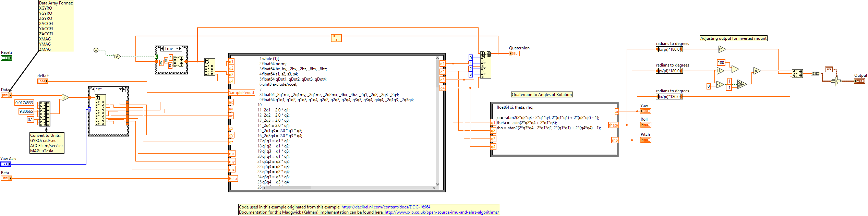The width and height of the screenshot is (868, 216).
Task: Edit the 180 numeric constant
Action: coord(721,62)
